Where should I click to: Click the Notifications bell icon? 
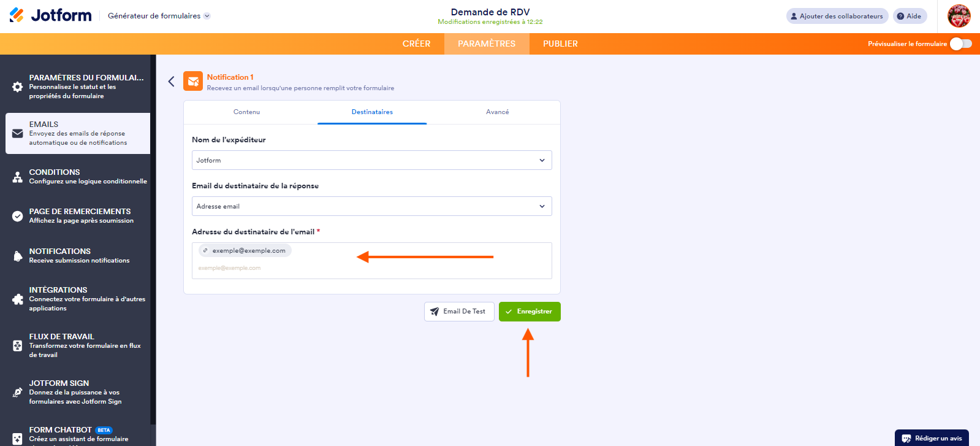[17, 256]
